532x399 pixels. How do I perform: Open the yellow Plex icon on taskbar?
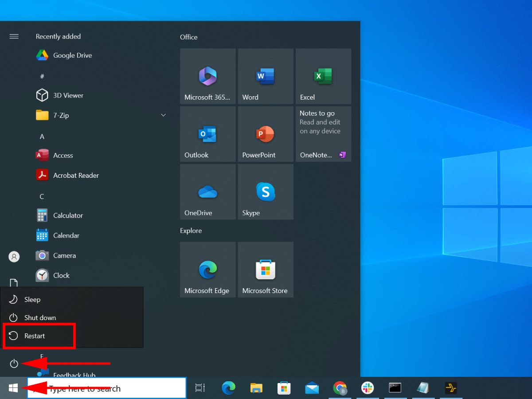(x=451, y=388)
